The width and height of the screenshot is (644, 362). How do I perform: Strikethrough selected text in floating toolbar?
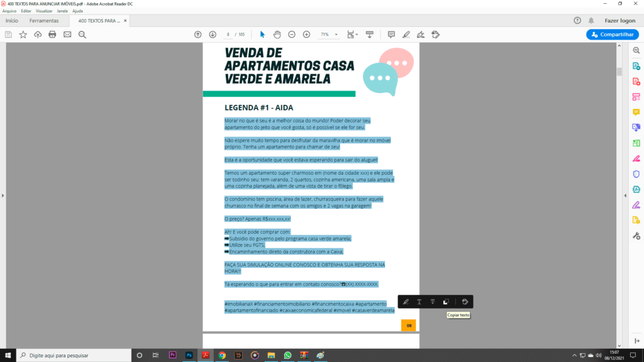pyautogui.click(x=433, y=302)
